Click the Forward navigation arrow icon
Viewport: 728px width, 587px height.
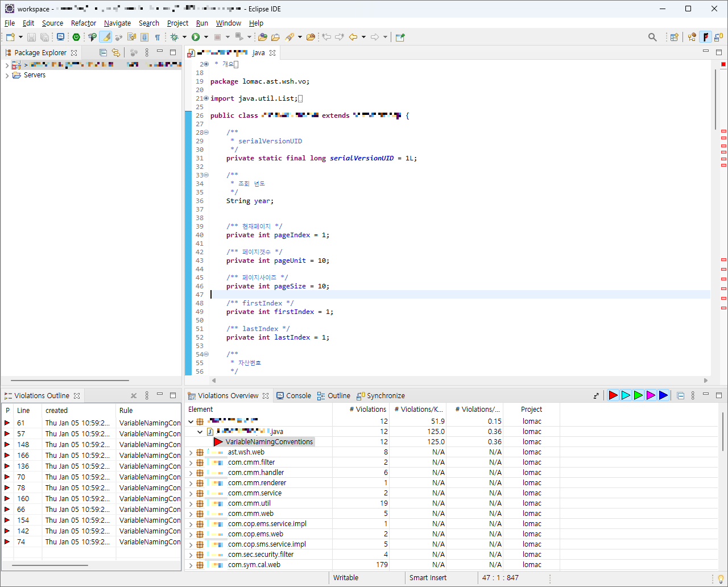click(x=375, y=37)
